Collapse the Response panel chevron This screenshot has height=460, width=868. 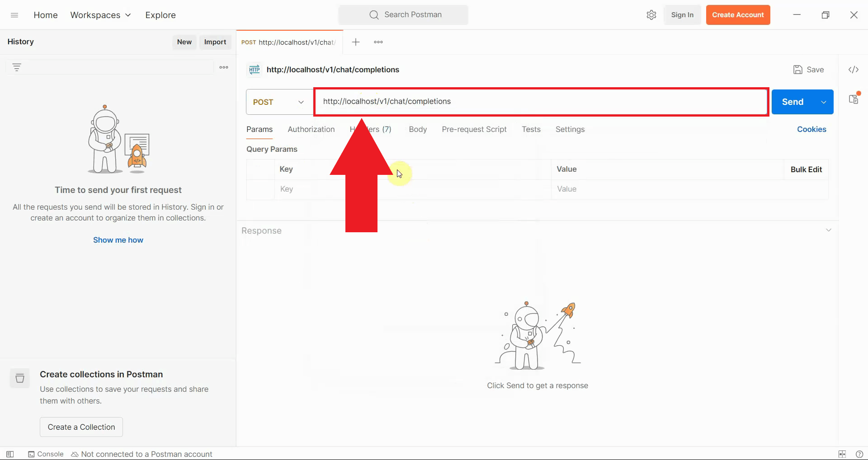click(828, 230)
